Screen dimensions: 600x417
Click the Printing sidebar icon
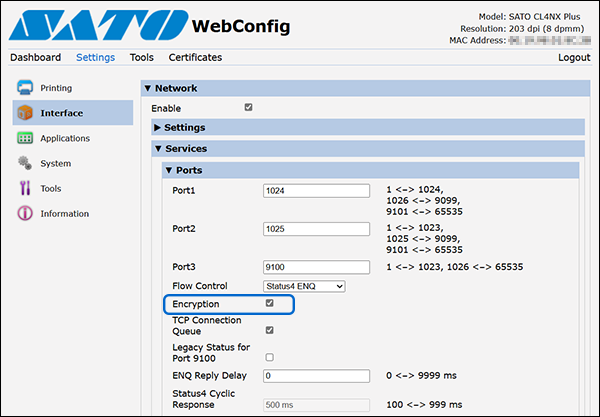point(25,88)
